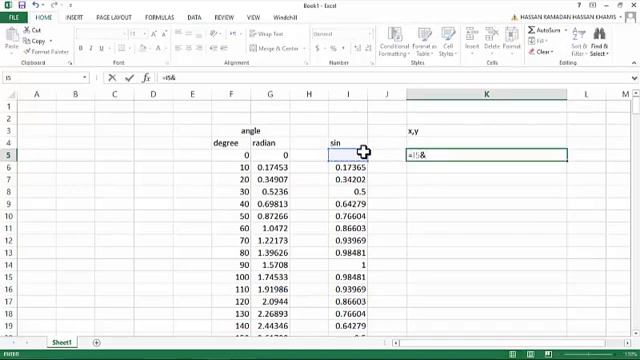This screenshot has height=360, width=640.
Task: Click the Insert Function fx icon
Action: (x=146, y=78)
